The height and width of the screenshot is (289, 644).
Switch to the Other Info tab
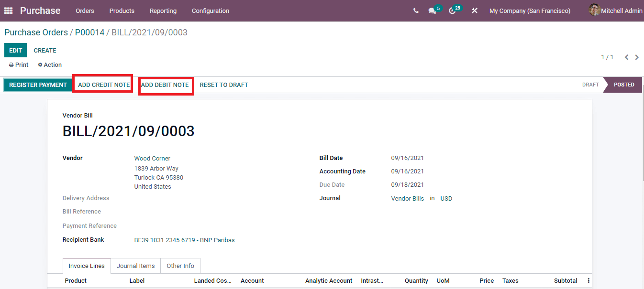180,266
